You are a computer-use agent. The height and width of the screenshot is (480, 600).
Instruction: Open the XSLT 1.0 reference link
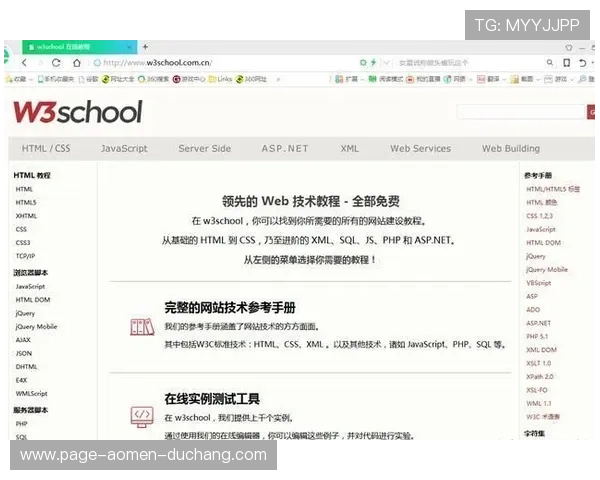point(539,363)
